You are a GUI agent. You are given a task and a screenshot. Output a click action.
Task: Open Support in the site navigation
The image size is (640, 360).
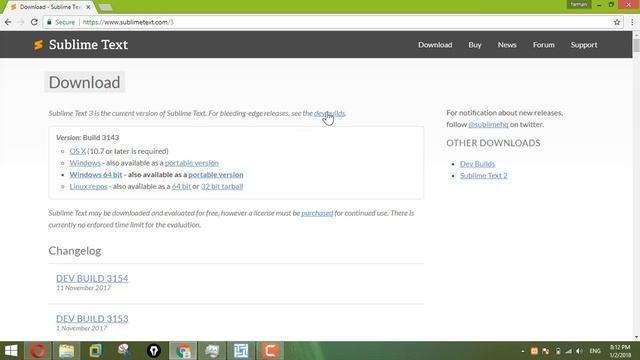click(x=584, y=44)
